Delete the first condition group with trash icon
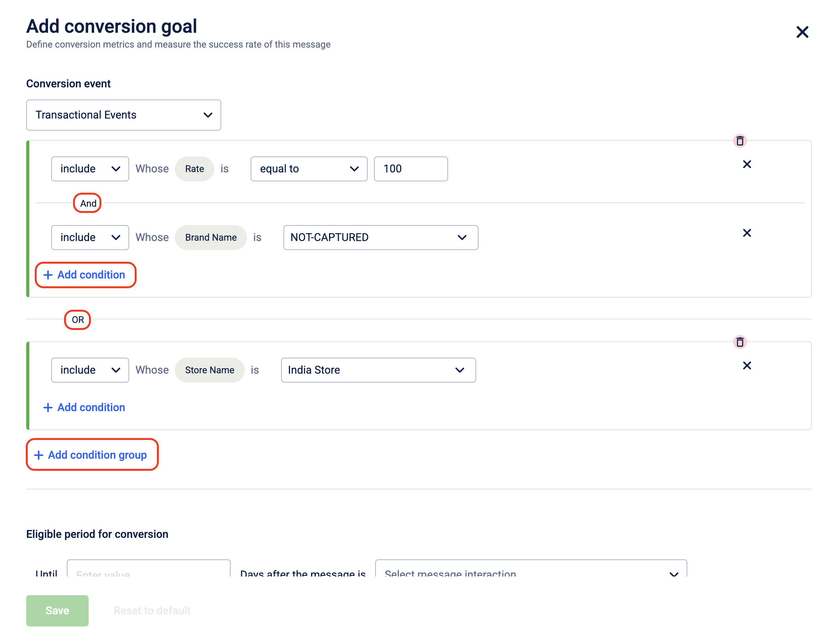840x635 pixels. click(x=740, y=141)
